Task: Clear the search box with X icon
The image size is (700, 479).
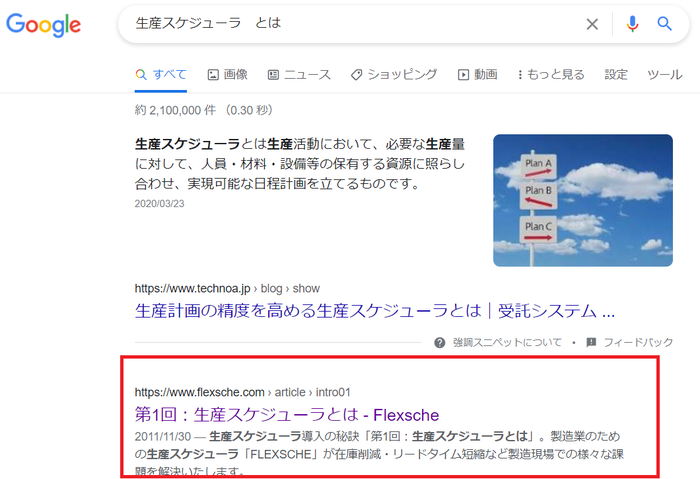Action: click(x=592, y=24)
